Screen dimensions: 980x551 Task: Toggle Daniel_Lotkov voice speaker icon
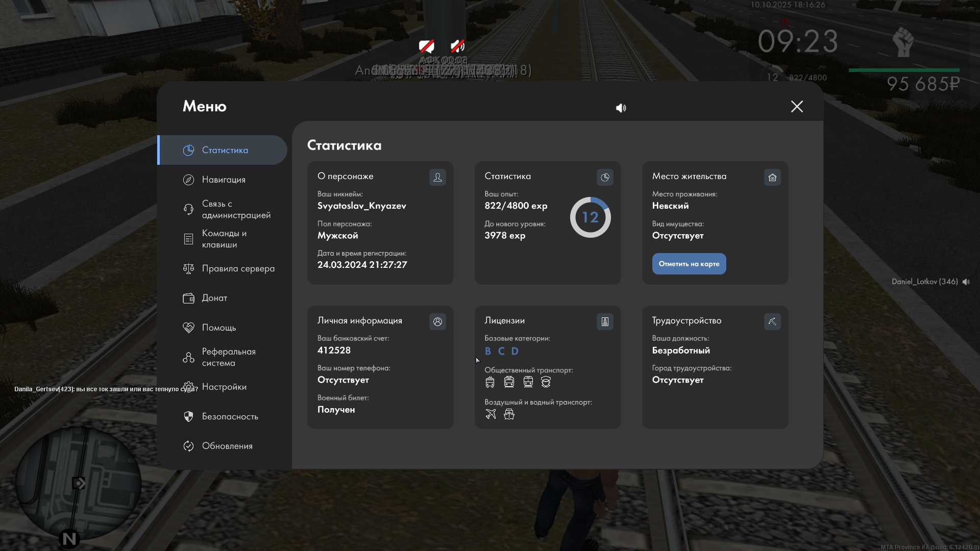966,282
